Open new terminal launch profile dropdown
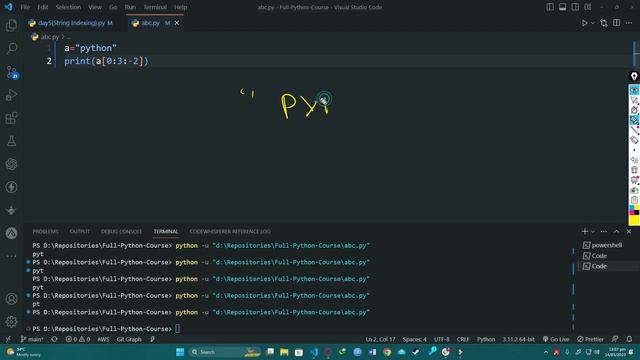Screen dimensions: 640x360 coord(593,232)
